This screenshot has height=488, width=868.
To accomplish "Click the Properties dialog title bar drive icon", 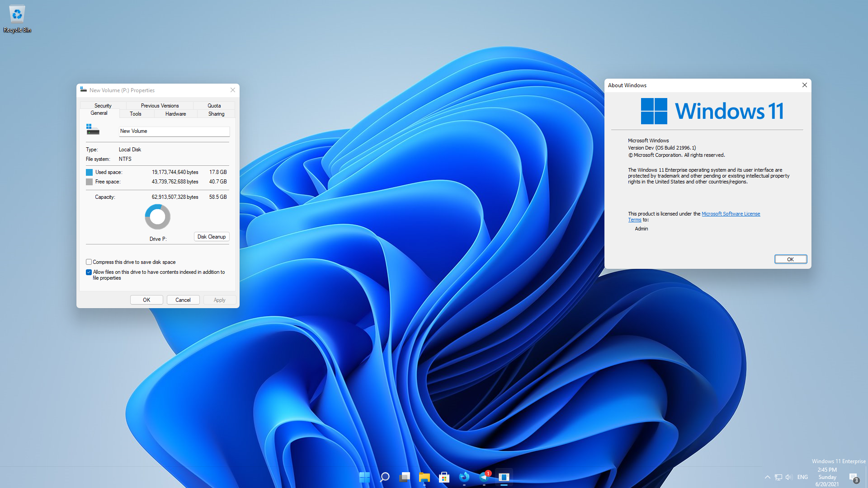I will pos(84,90).
